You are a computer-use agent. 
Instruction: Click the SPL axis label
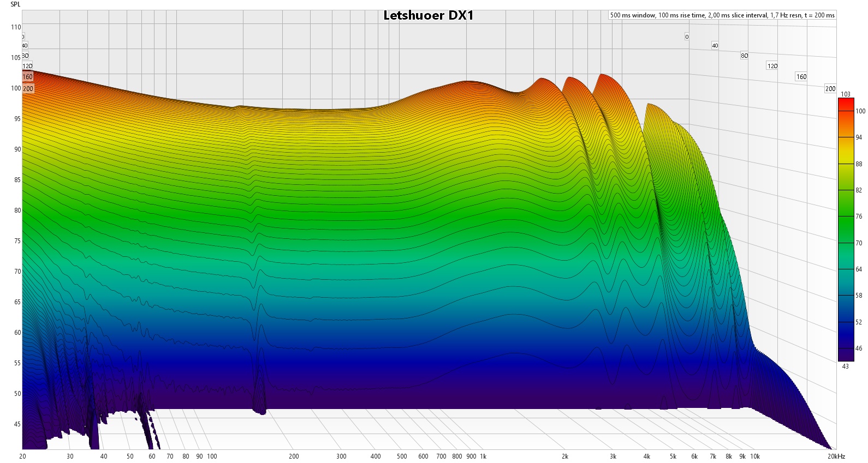[16, 4]
